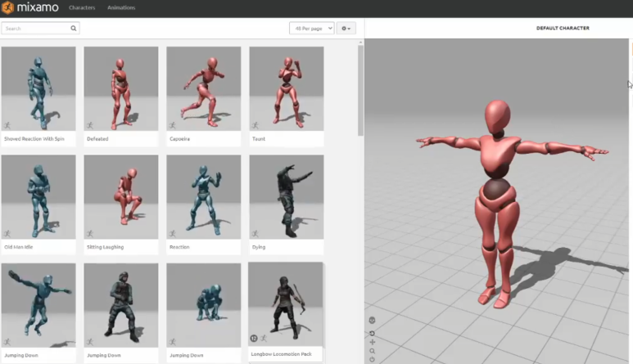Click running figure icon on Capoeira thumbnail
The height and width of the screenshot is (364, 633).
(172, 125)
